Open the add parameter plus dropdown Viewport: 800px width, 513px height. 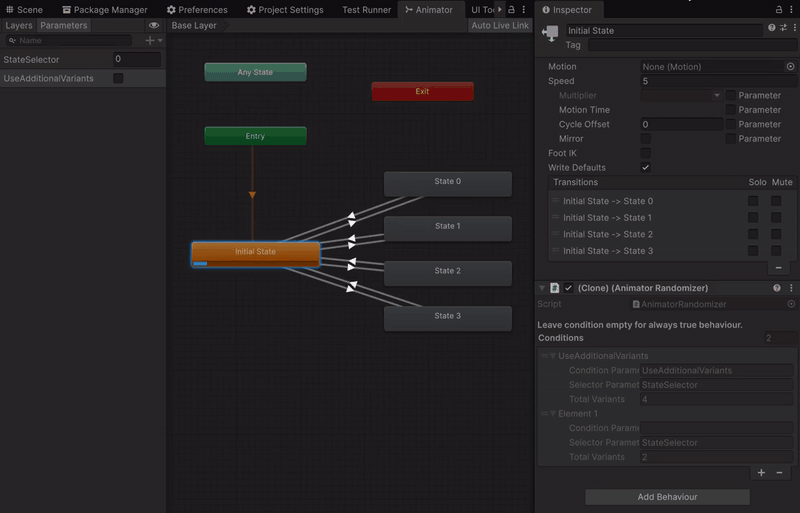(154, 40)
